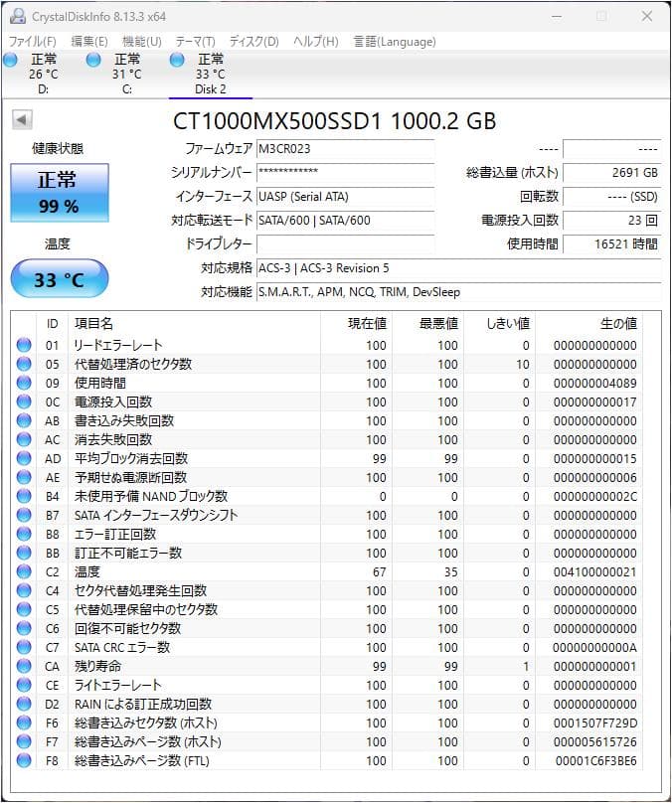Click the status icon for 残り寿命 row CA
This screenshot has width=672, height=803.
[x=24, y=666]
